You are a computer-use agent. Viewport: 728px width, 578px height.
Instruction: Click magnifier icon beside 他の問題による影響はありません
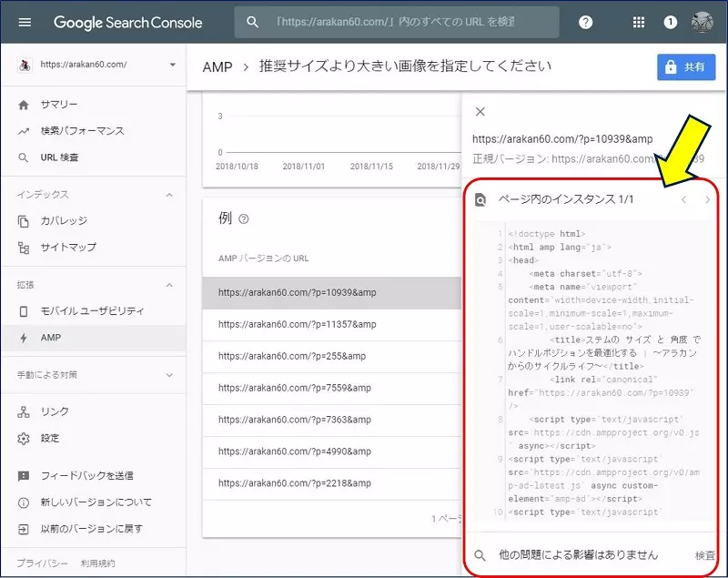tap(480, 555)
